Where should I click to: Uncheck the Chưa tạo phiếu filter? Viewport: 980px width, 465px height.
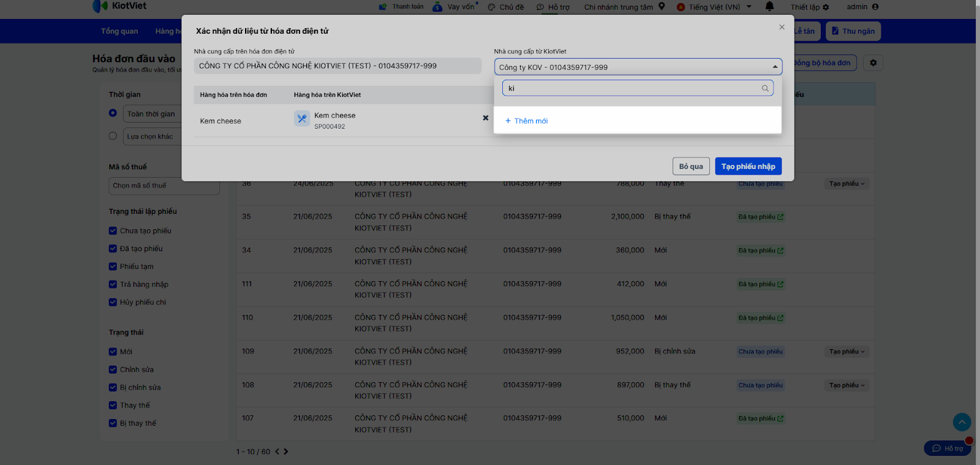(113, 231)
